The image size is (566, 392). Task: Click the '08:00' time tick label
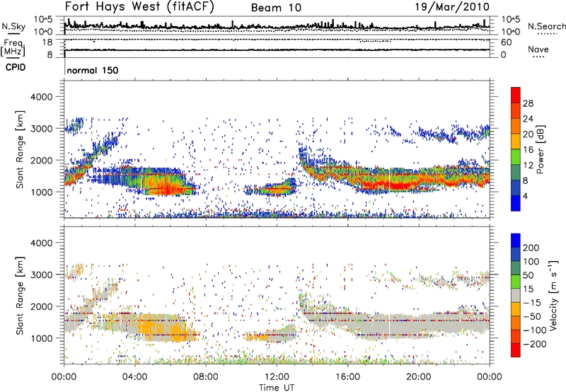(x=206, y=377)
